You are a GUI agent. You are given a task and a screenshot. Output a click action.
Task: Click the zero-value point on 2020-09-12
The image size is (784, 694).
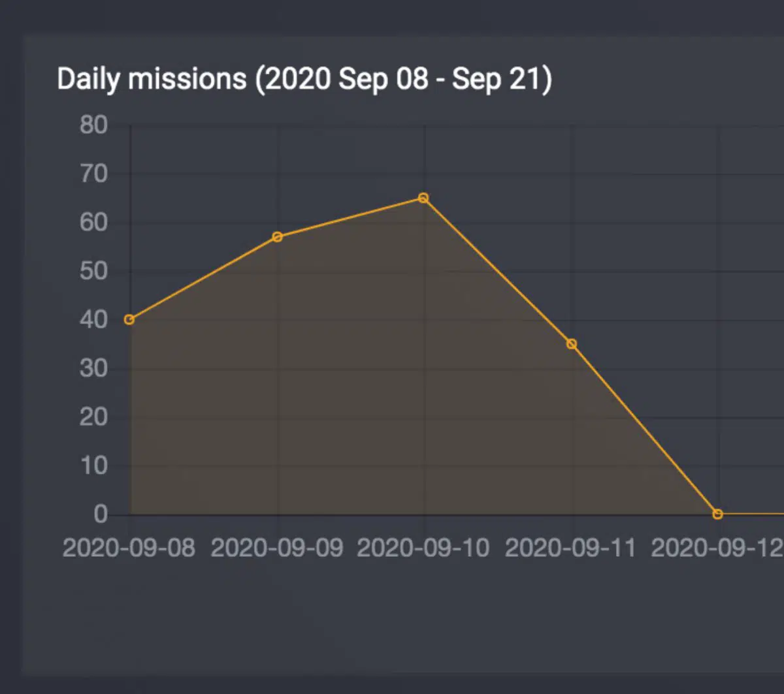coord(718,514)
